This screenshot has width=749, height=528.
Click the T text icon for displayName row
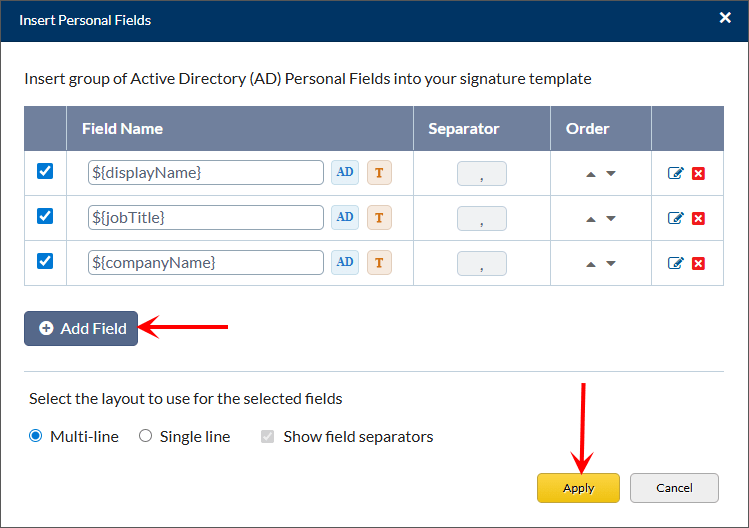point(378,172)
